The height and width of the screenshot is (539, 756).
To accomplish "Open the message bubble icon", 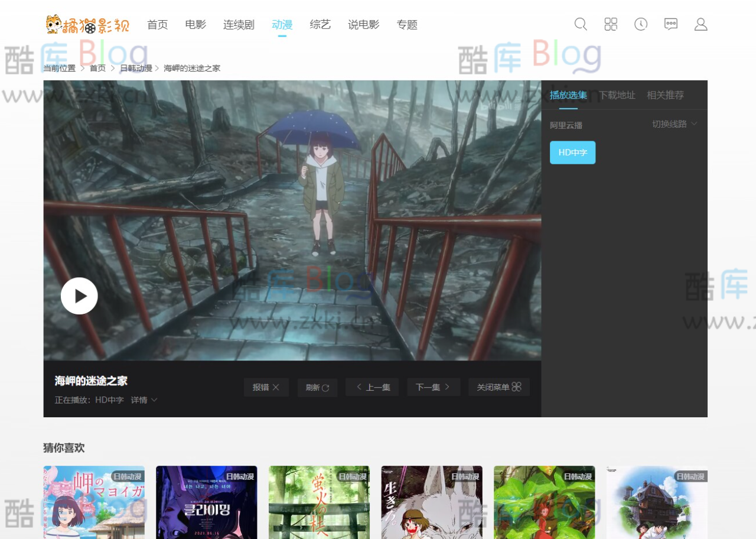I will (670, 24).
